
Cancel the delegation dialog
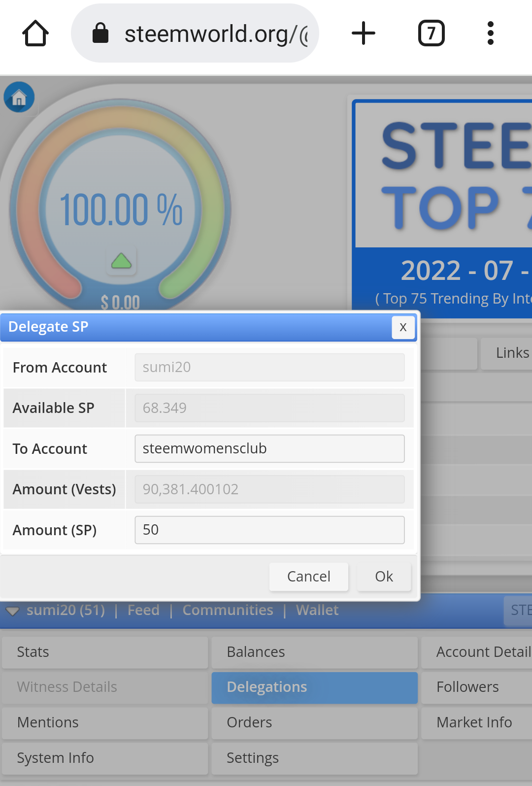tap(309, 577)
